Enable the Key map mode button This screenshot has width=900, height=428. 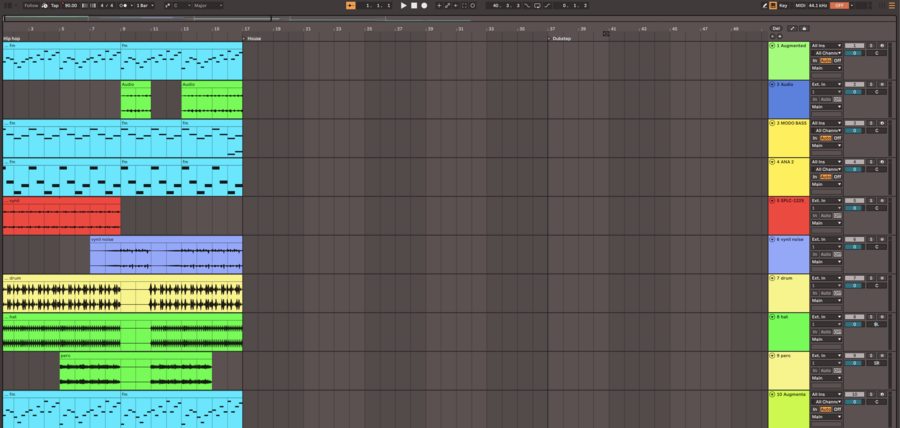(783, 6)
